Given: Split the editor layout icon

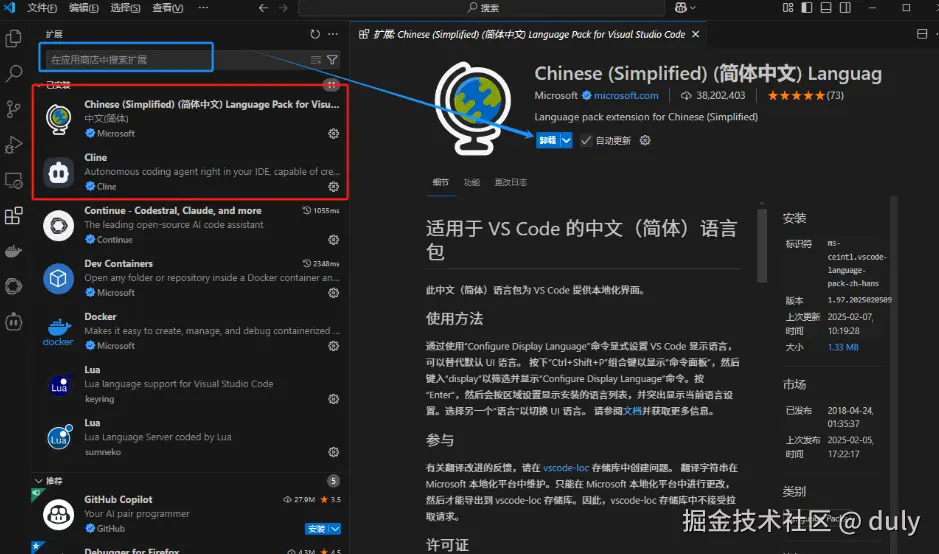Looking at the screenshot, I should (x=922, y=34).
